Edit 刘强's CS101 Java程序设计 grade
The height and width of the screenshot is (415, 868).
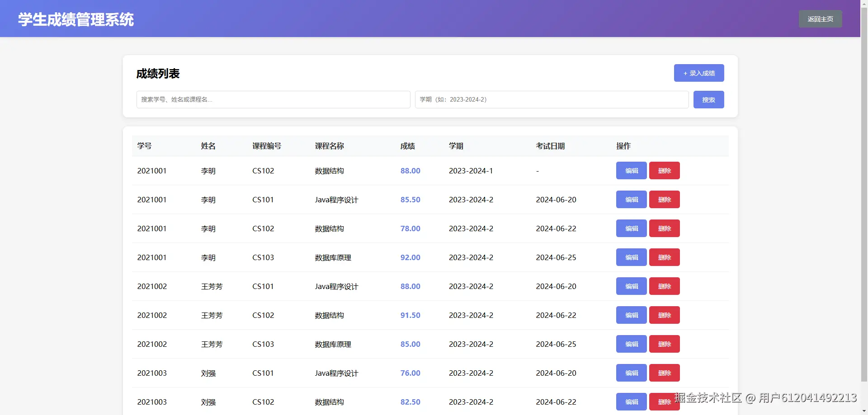click(631, 373)
